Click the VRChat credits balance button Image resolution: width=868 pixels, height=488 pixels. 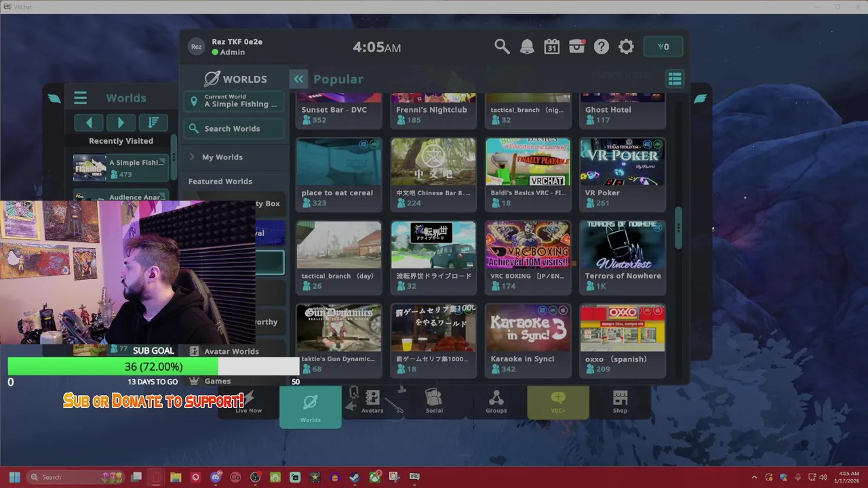tap(663, 47)
